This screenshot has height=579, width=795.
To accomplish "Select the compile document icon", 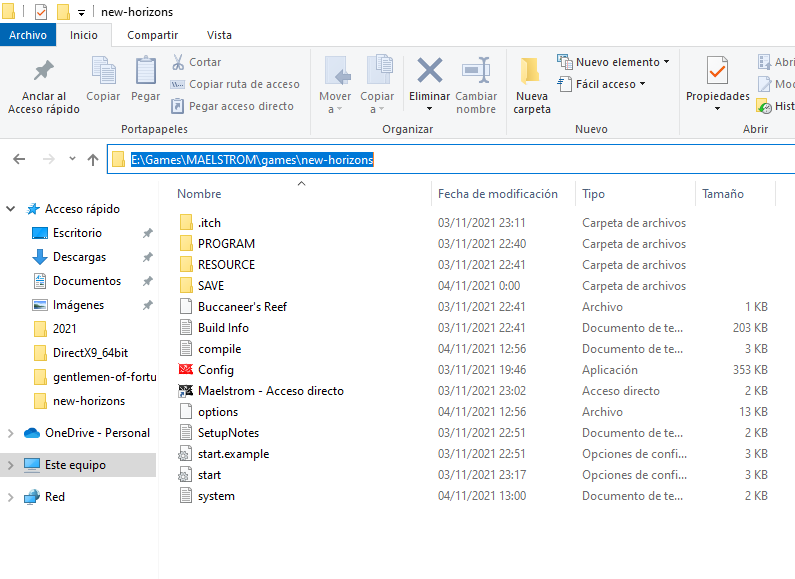I will 186,348.
